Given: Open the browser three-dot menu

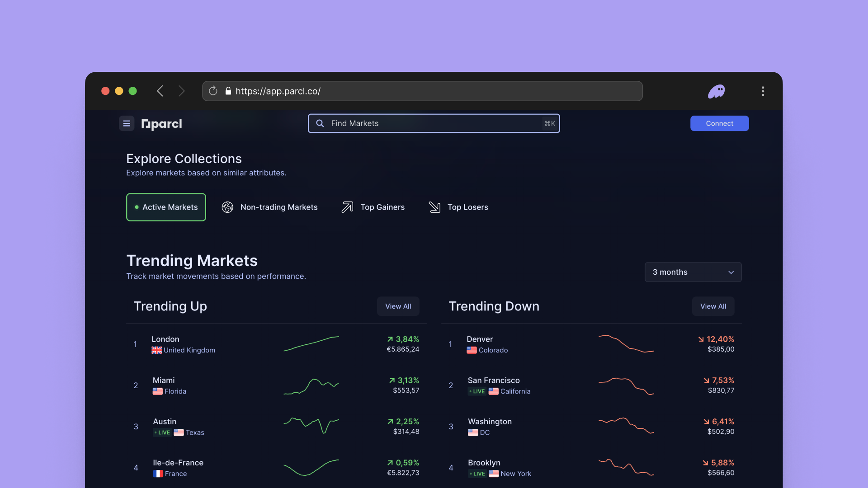Looking at the screenshot, I should 763,91.
